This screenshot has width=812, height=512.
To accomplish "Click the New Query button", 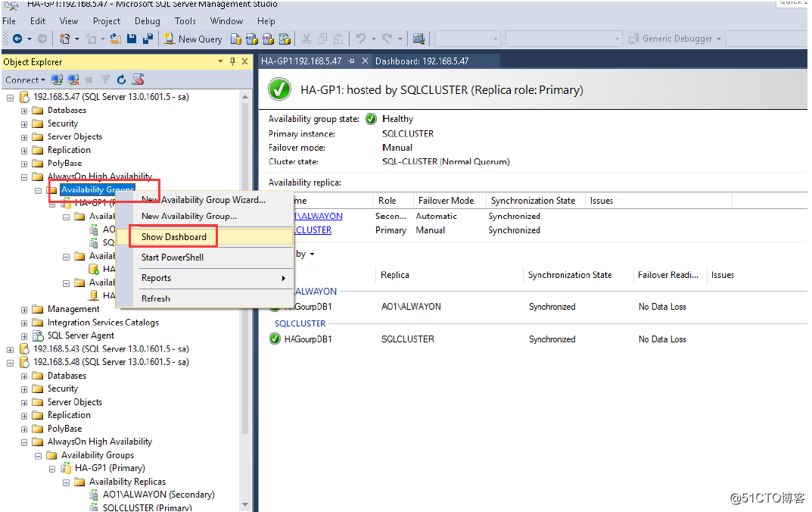I will [x=193, y=39].
